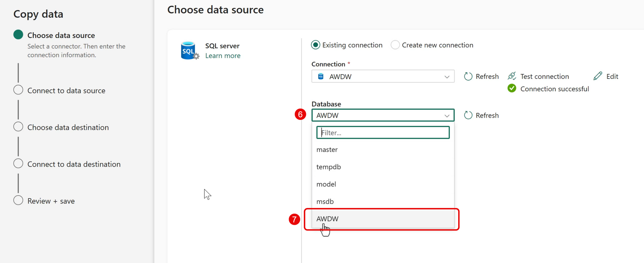
Task: Select master from the database list
Action: (x=327, y=150)
